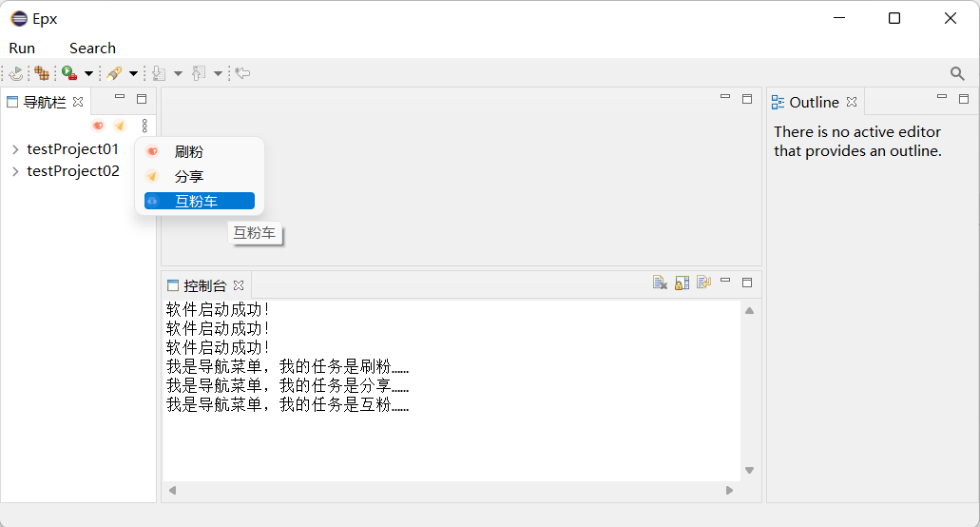The image size is (980, 527).
Task: Minimize the editor area
Action: 725,97
